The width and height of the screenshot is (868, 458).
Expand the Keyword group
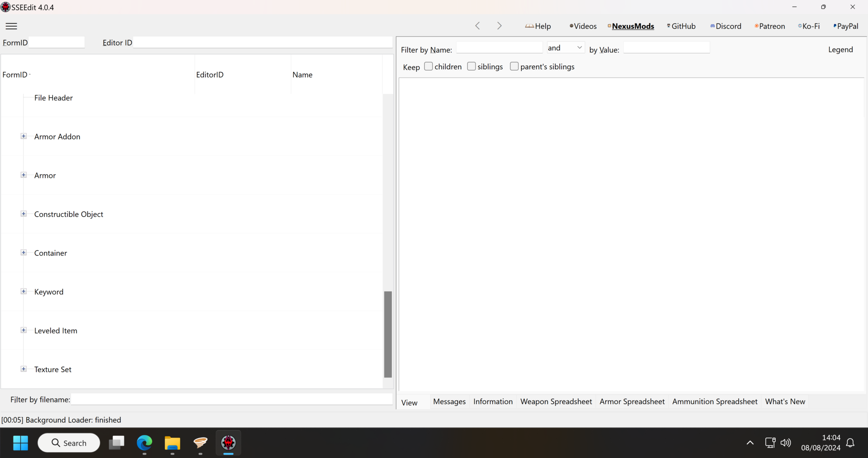[24, 291]
